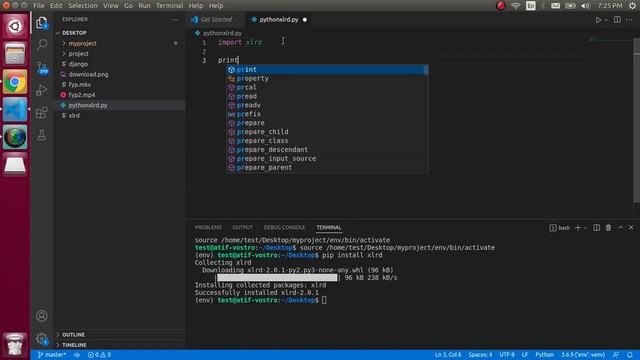Open the Accounts icon in activity bar

pyautogui.click(x=42, y=316)
